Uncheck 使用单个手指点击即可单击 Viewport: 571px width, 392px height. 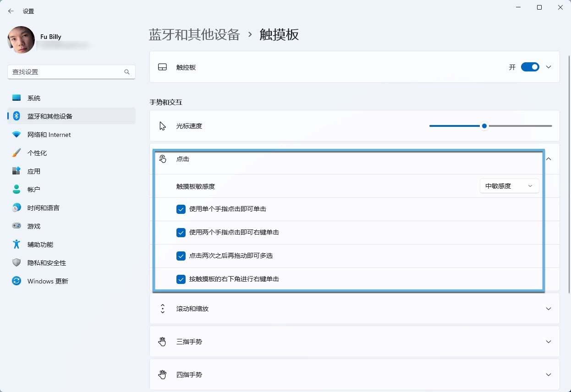[181, 209]
